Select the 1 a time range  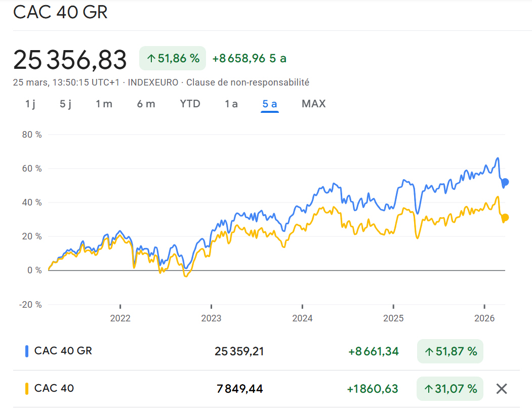coord(231,103)
